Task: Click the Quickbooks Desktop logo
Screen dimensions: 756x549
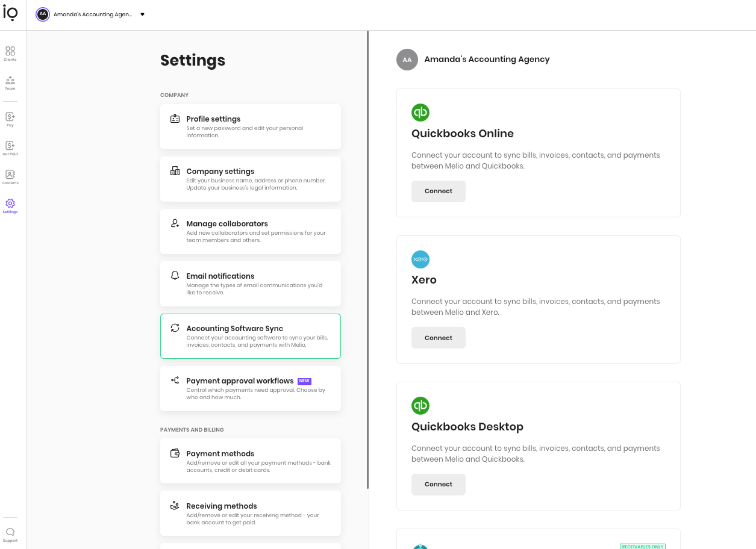Action: click(x=420, y=406)
